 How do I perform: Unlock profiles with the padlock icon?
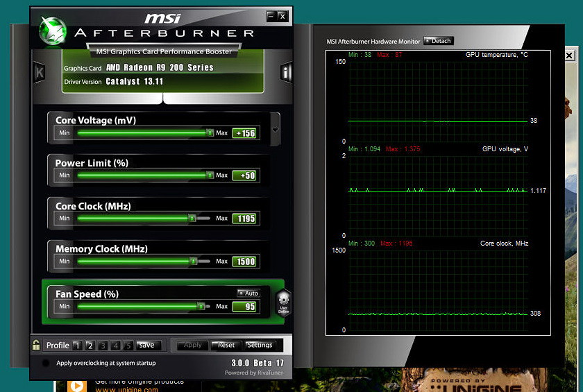pos(36,345)
